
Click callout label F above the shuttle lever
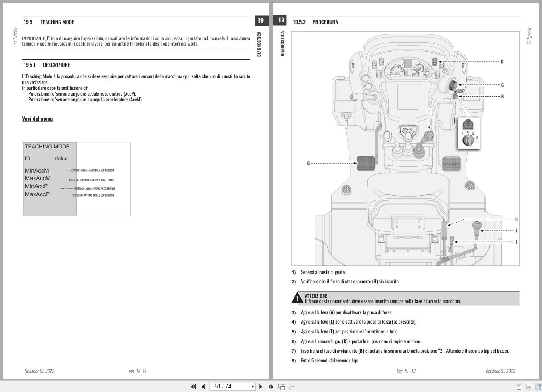pyautogui.click(x=429, y=112)
